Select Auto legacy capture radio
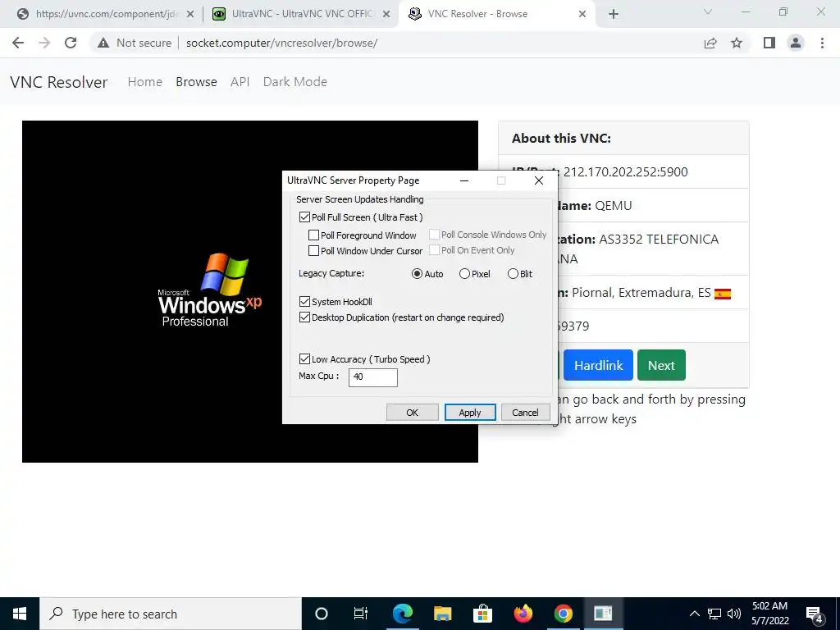 [417, 274]
